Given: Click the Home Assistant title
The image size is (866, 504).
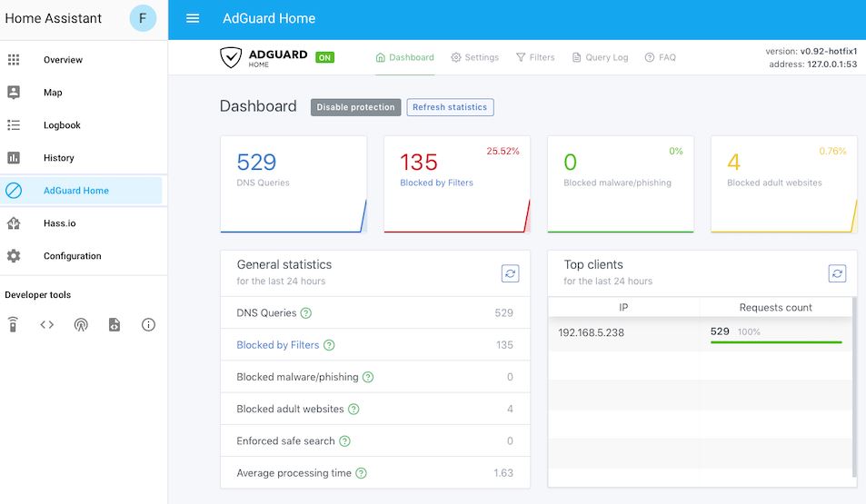Looking at the screenshot, I should 53,18.
